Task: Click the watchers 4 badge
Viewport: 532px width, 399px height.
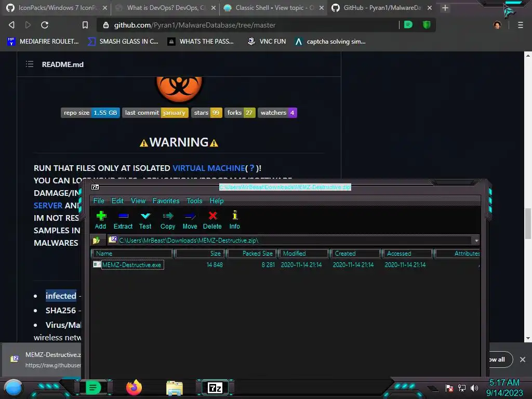Action: [x=277, y=113]
